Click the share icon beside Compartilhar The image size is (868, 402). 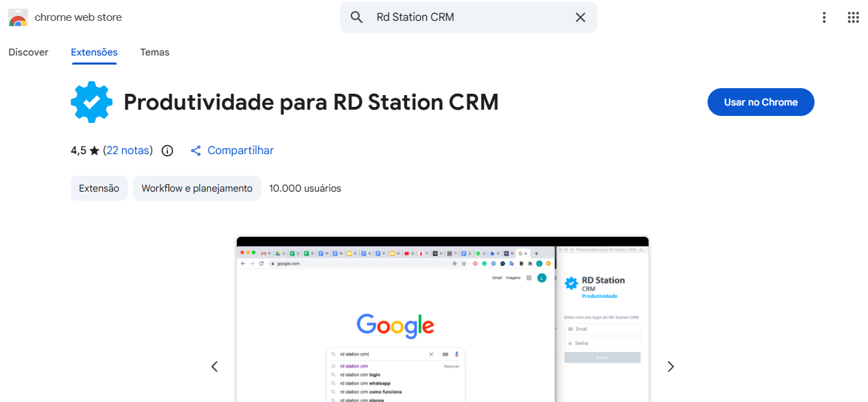click(x=196, y=151)
